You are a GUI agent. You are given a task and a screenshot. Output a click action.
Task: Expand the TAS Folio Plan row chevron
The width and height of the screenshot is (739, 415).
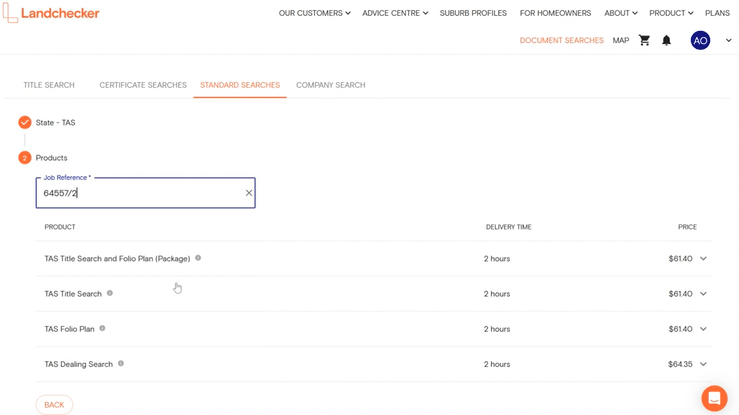pyautogui.click(x=703, y=329)
